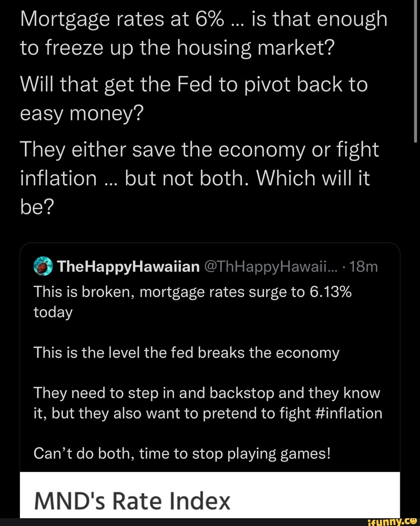Click the 18m timestamp of quoted tweet
The image size is (420, 526).
click(x=364, y=267)
